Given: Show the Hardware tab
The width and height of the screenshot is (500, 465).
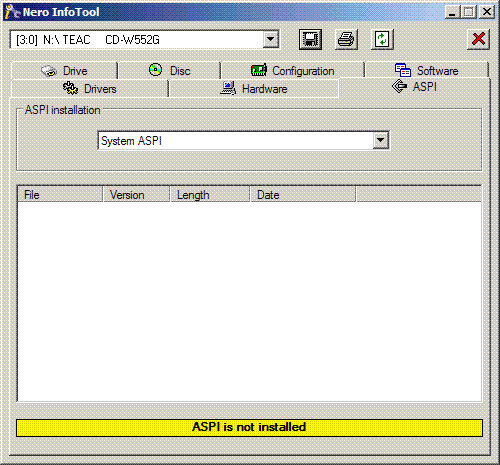Looking at the screenshot, I should 254,89.
